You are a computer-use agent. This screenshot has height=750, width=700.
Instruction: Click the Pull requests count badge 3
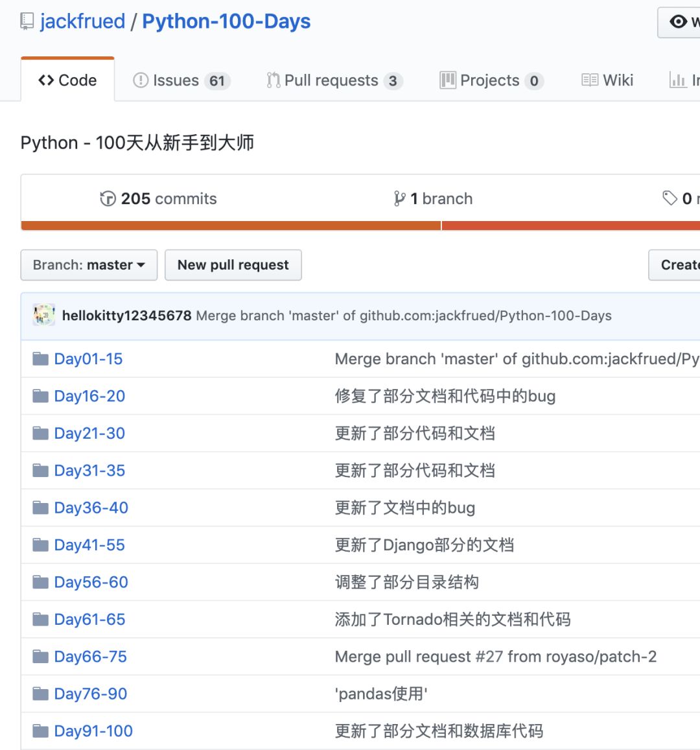pos(393,81)
